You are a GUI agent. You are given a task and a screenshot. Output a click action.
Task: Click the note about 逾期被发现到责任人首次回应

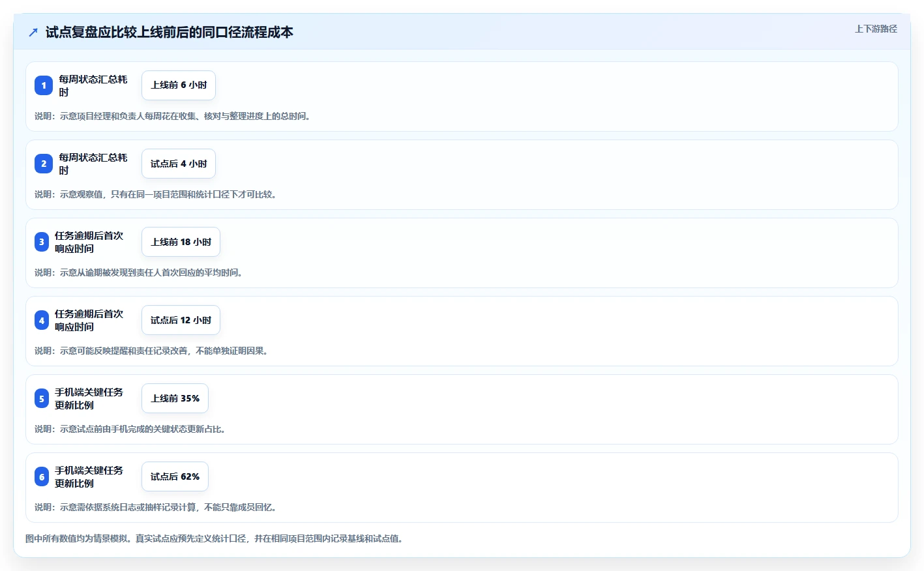[x=140, y=272]
